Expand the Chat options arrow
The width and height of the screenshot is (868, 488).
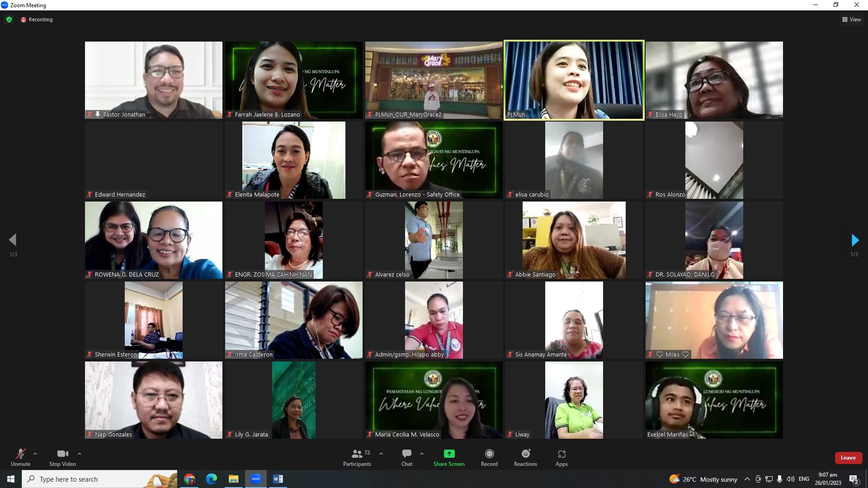421,454
